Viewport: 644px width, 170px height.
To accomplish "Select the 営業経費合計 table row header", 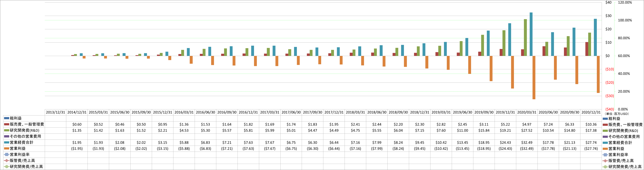I will (24, 142).
